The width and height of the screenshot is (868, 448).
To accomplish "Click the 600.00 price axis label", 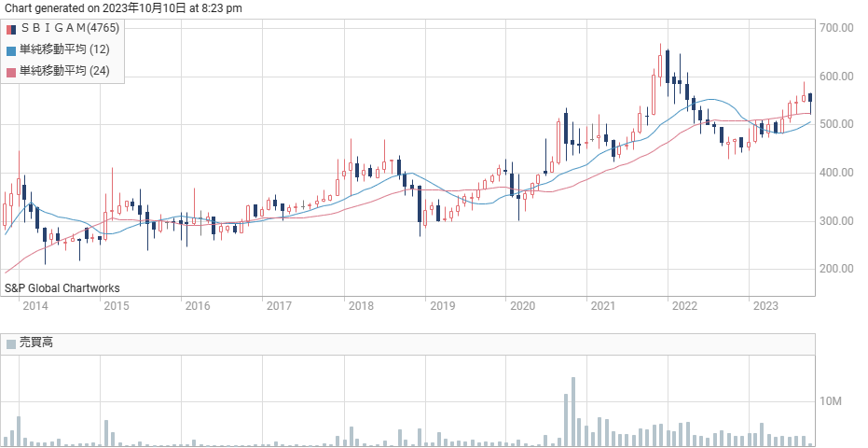I will 836,76.
